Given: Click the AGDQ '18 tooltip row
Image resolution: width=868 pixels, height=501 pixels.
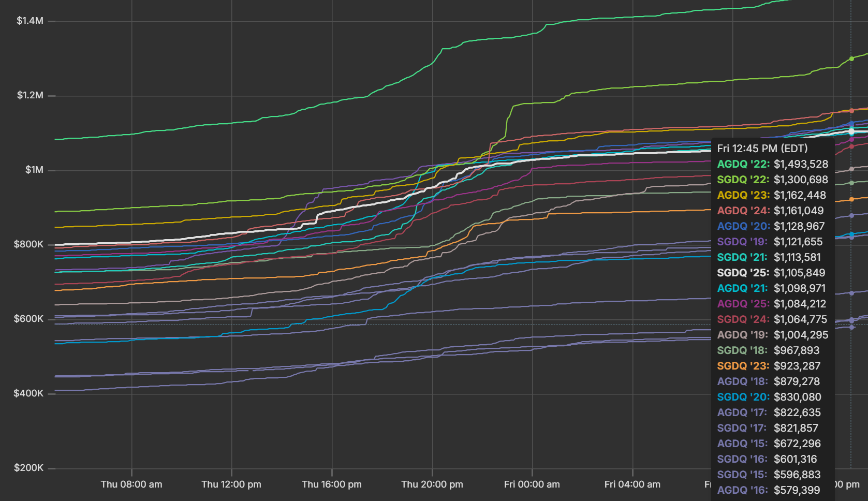Looking at the screenshot, I should coord(768,381).
